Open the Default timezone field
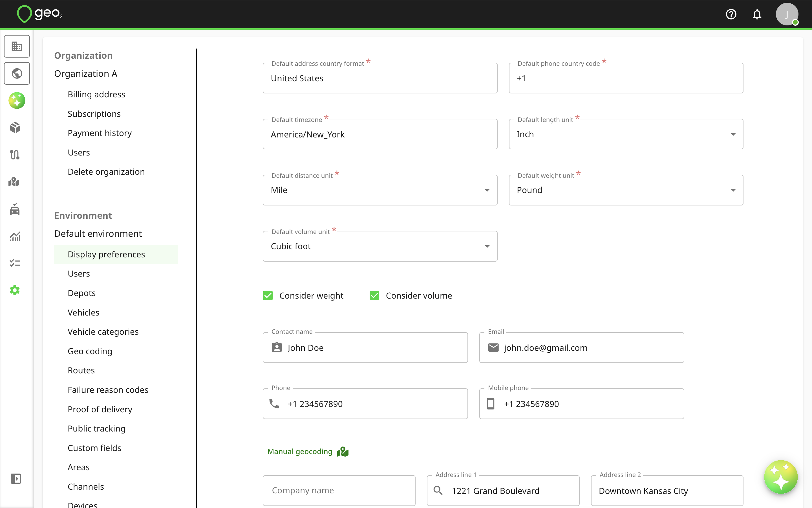The height and width of the screenshot is (508, 812). coord(380,134)
